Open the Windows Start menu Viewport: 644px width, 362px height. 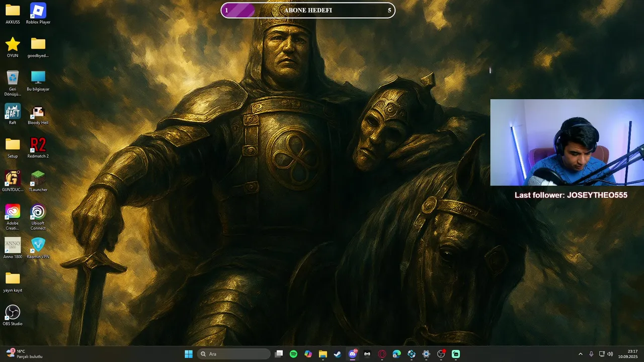tap(189, 354)
